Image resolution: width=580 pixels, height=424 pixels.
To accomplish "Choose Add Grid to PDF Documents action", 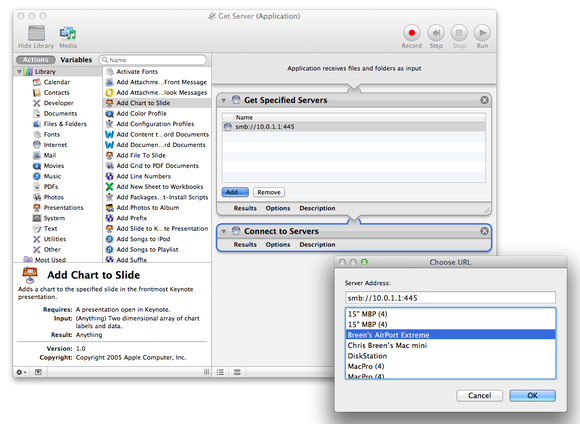I will click(x=157, y=166).
